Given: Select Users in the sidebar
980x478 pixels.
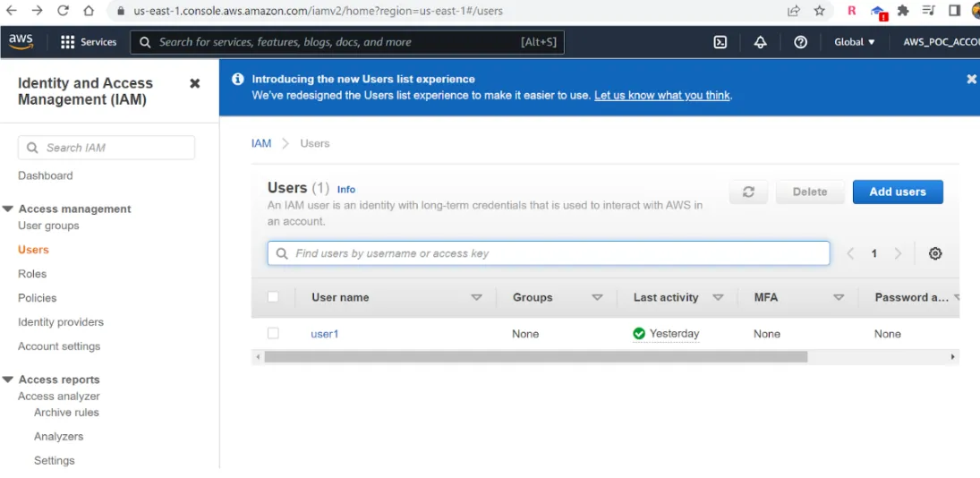Looking at the screenshot, I should click(x=33, y=250).
